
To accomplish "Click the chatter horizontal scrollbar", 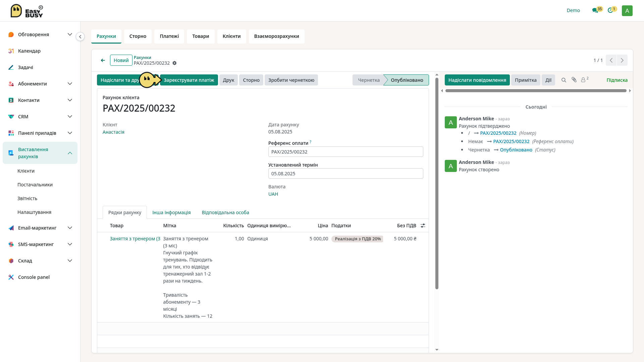I will click(x=536, y=91).
